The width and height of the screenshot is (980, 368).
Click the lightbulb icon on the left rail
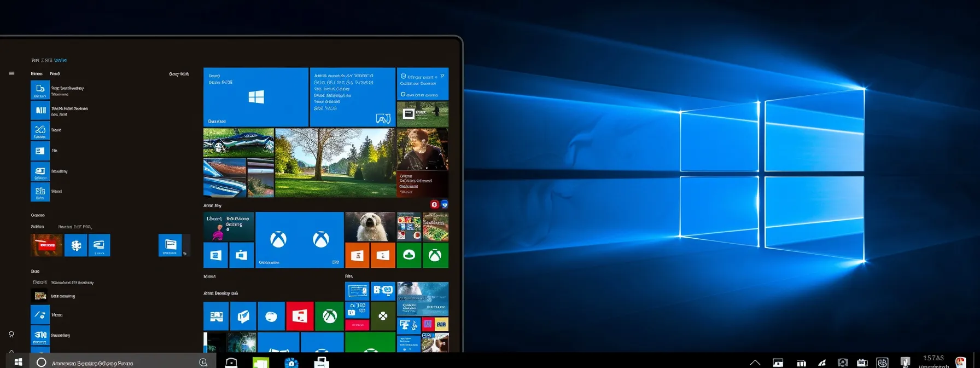click(x=11, y=334)
